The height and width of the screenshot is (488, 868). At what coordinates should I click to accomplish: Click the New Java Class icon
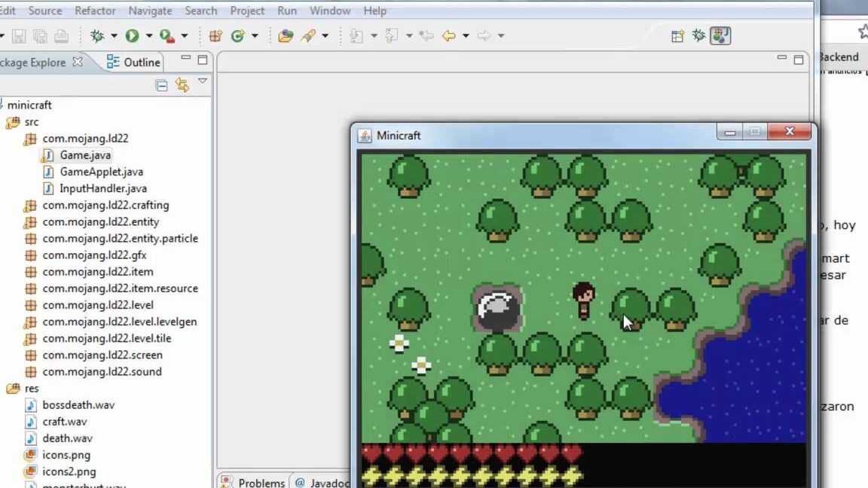(238, 35)
